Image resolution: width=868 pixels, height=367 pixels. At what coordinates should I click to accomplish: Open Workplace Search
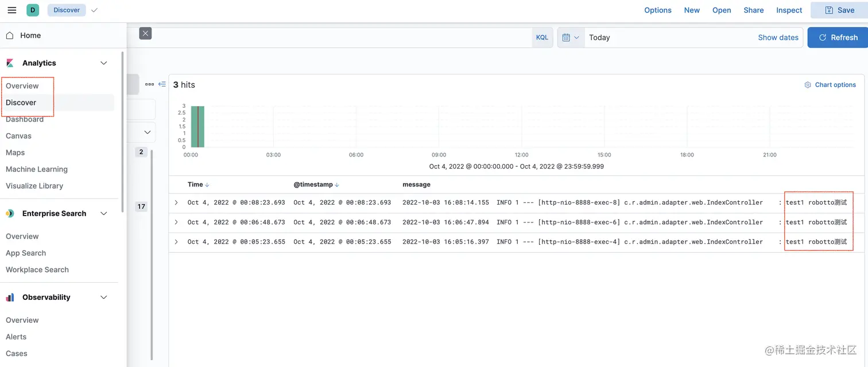pyautogui.click(x=37, y=270)
